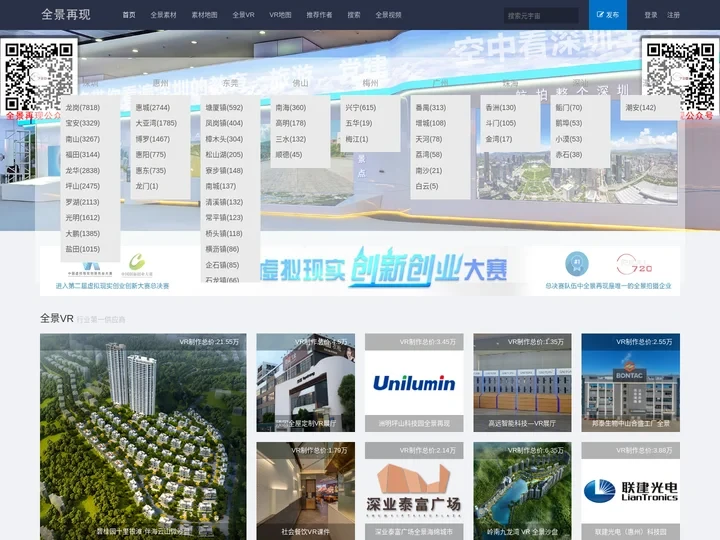Click the blue 发布 publish button

608,15
